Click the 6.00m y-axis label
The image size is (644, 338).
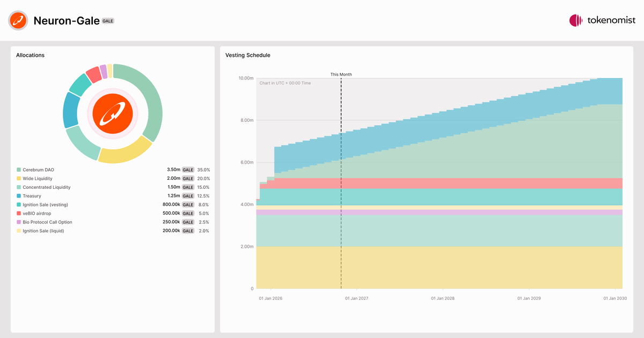[x=247, y=163]
